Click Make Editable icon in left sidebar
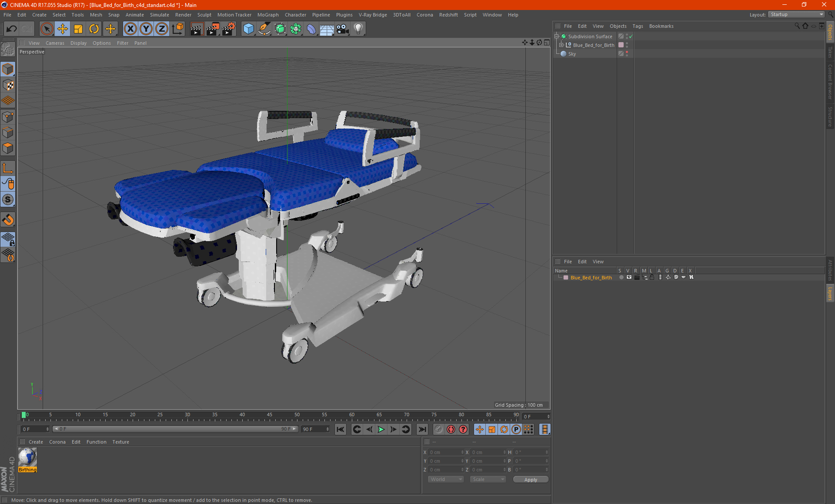The image size is (835, 504). [x=8, y=50]
